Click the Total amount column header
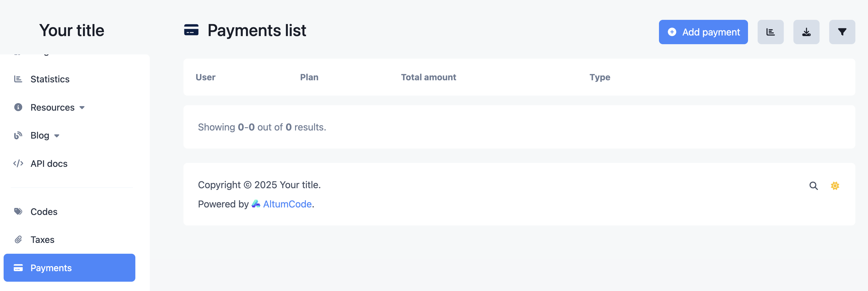The height and width of the screenshot is (291, 868). pyautogui.click(x=428, y=77)
